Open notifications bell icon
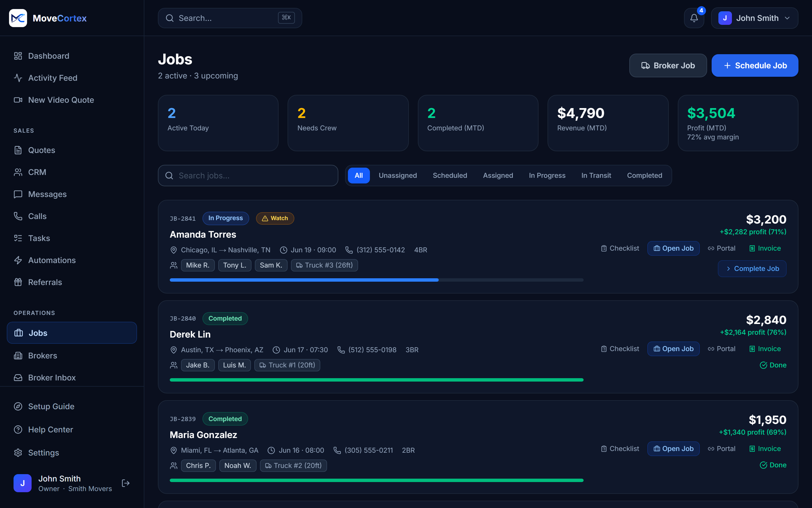Image resolution: width=812 pixels, height=508 pixels. tap(694, 18)
